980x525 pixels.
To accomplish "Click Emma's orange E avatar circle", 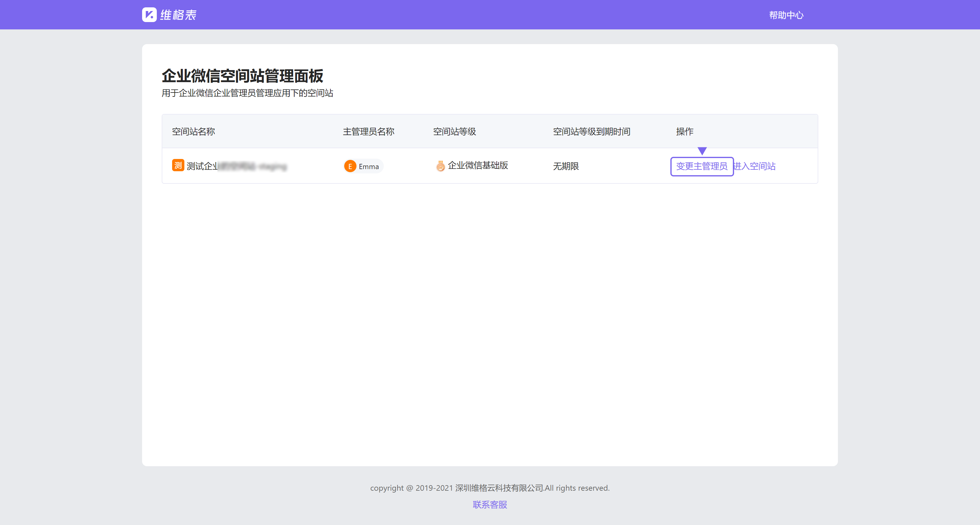I will 350,166.
